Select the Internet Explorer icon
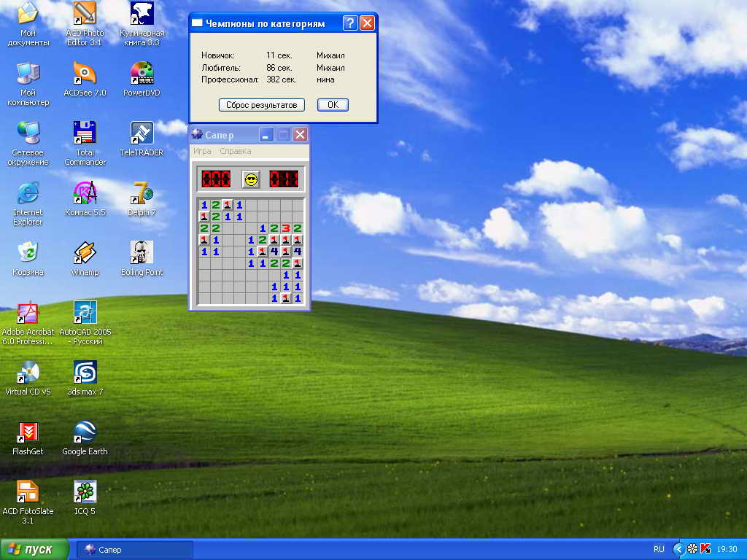This screenshot has width=747, height=560. [28, 204]
